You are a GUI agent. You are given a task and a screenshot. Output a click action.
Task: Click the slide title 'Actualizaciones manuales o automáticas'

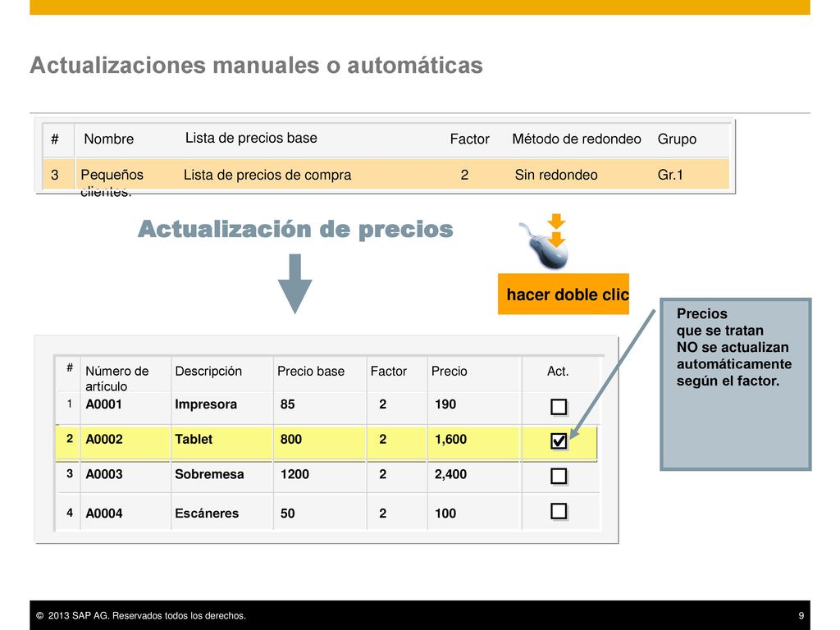click(256, 66)
